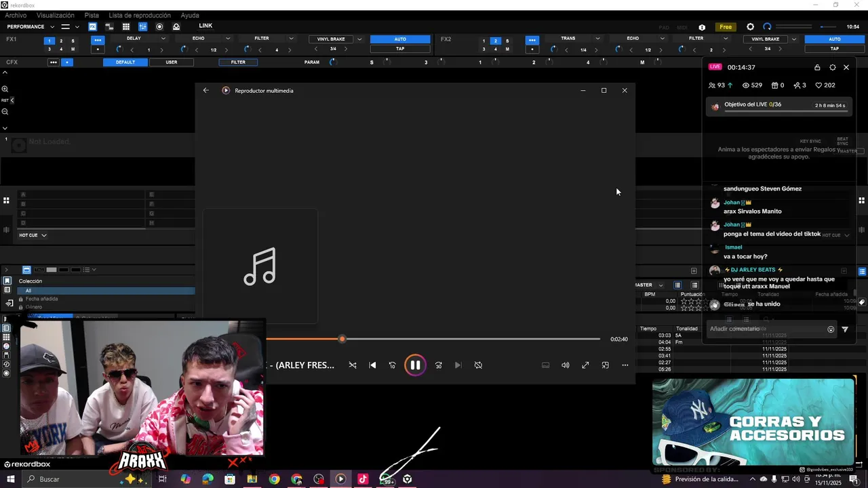Viewport: 868px width, 488px height.
Task: Click the info notification icon near Free
Action: (x=702, y=27)
